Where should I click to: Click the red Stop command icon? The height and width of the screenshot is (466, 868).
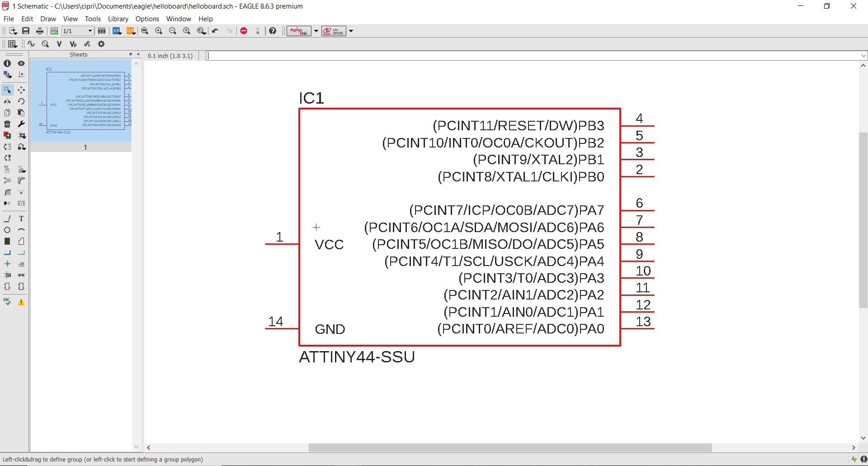tap(244, 31)
